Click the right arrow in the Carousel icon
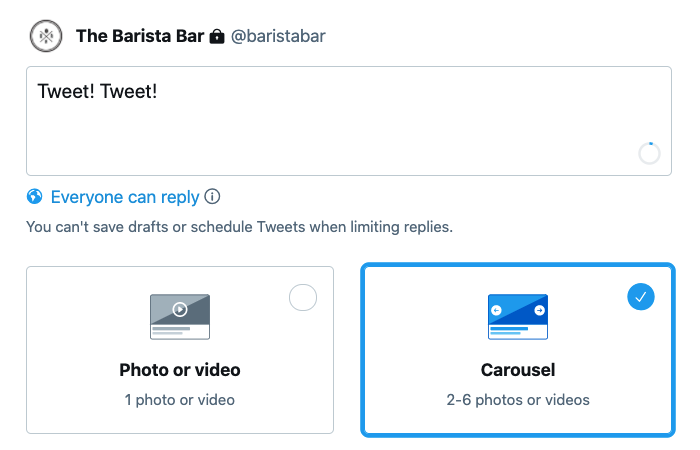 tap(539, 310)
